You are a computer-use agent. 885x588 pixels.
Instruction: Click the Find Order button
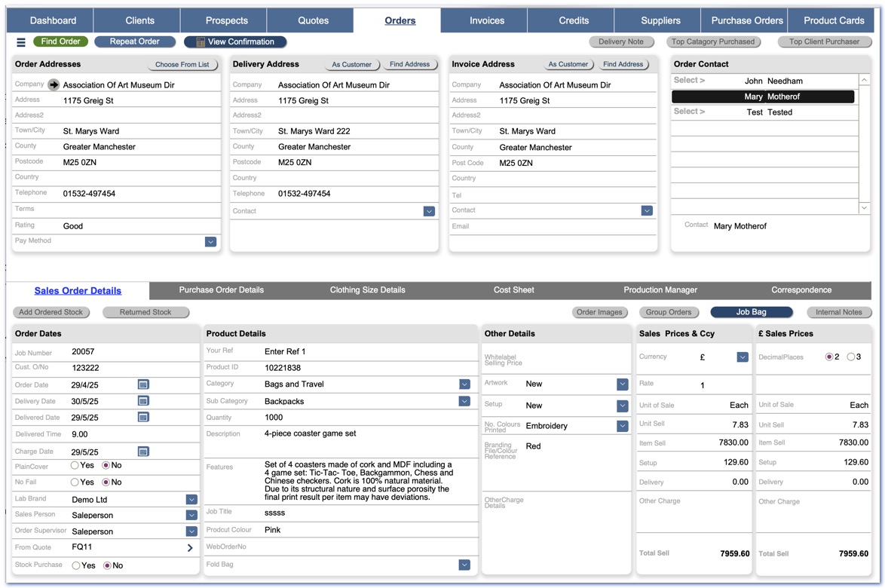pos(60,41)
